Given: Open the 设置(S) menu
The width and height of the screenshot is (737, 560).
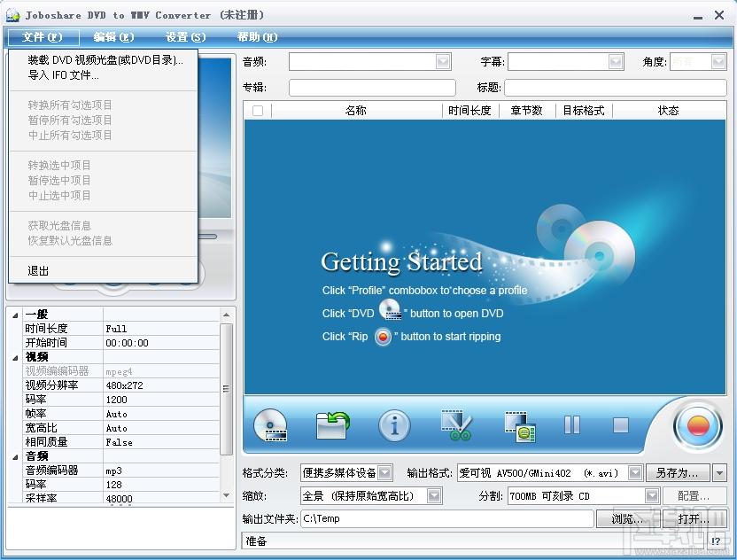Looking at the screenshot, I should pos(186,36).
